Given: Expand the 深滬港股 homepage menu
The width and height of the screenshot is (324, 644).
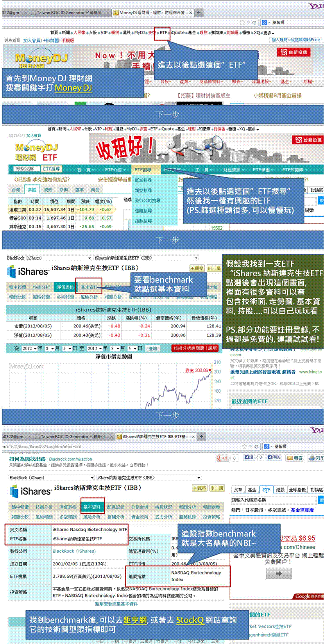Looking at the screenshot, I should click(262, 82).
